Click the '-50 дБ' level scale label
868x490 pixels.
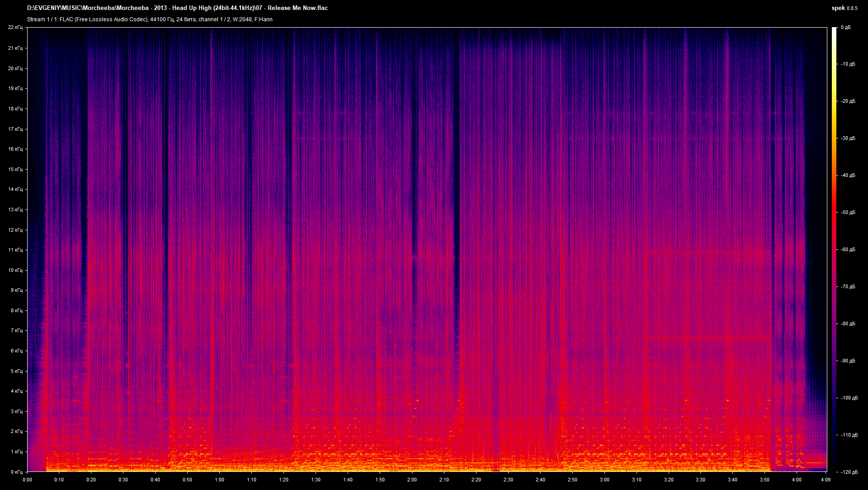click(848, 213)
